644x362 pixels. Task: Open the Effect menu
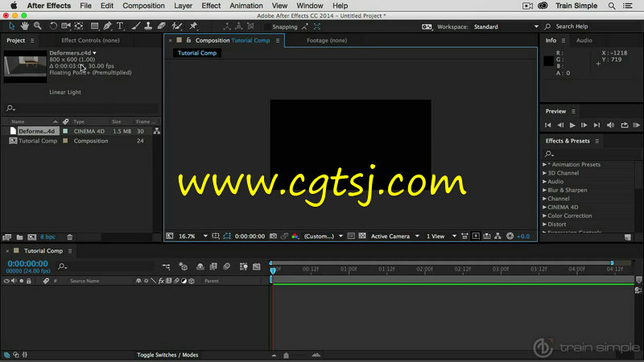point(211,6)
